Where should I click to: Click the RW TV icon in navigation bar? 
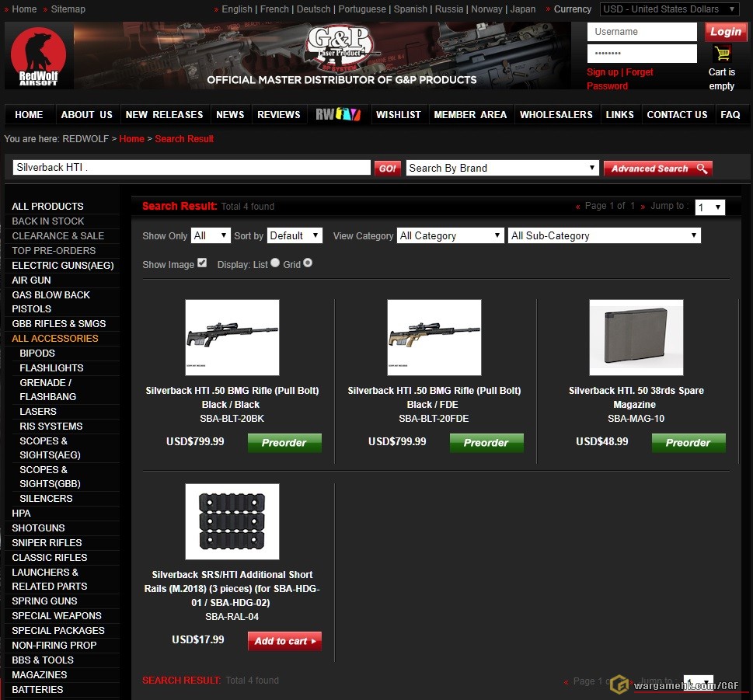(338, 114)
